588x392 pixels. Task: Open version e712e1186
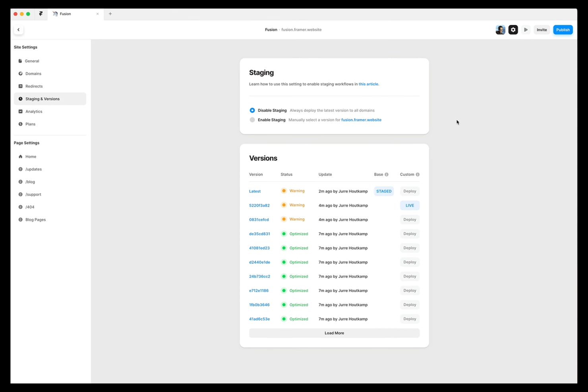[259, 291]
